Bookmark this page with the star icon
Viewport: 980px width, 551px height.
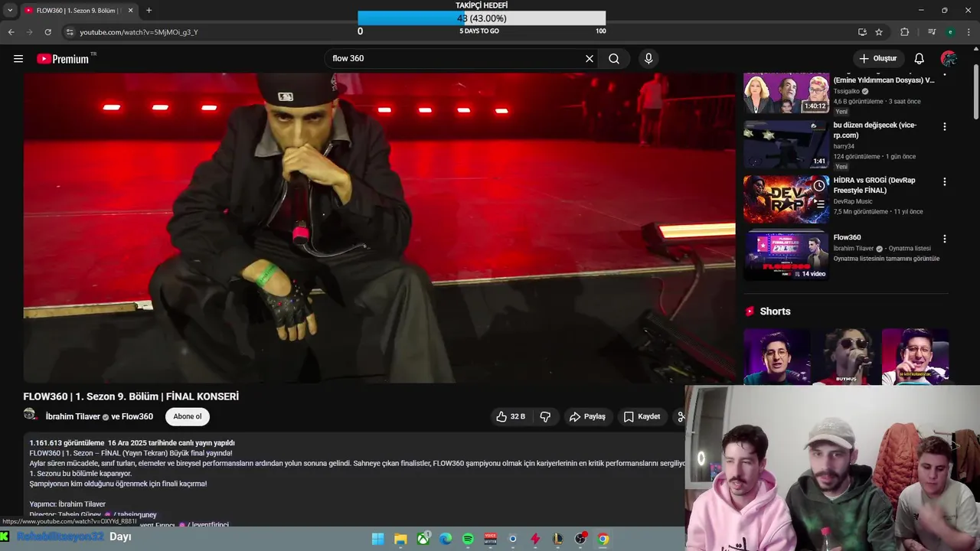point(879,32)
